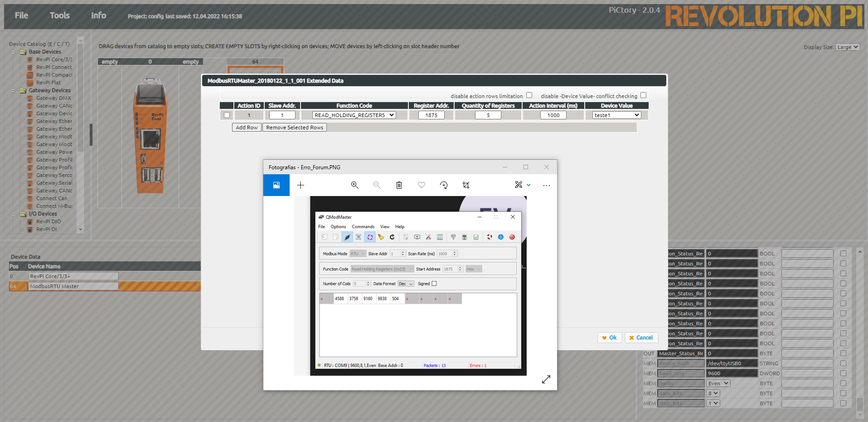Open the File menu in PiCtory
The image size is (868, 422).
21,15
